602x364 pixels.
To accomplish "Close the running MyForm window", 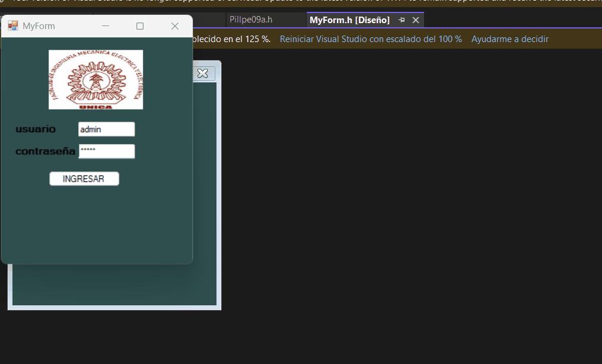I will pyautogui.click(x=175, y=25).
